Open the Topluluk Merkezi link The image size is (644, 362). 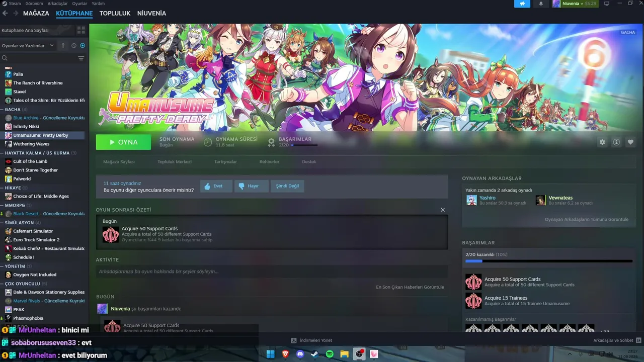pos(175,162)
